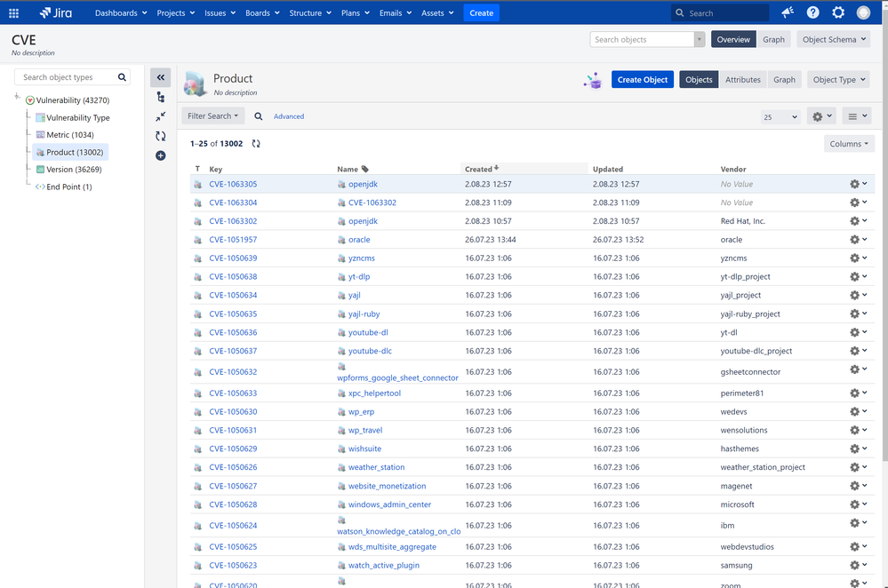Open the user profile avatar

pyautogui.click(x=863, y=12)
